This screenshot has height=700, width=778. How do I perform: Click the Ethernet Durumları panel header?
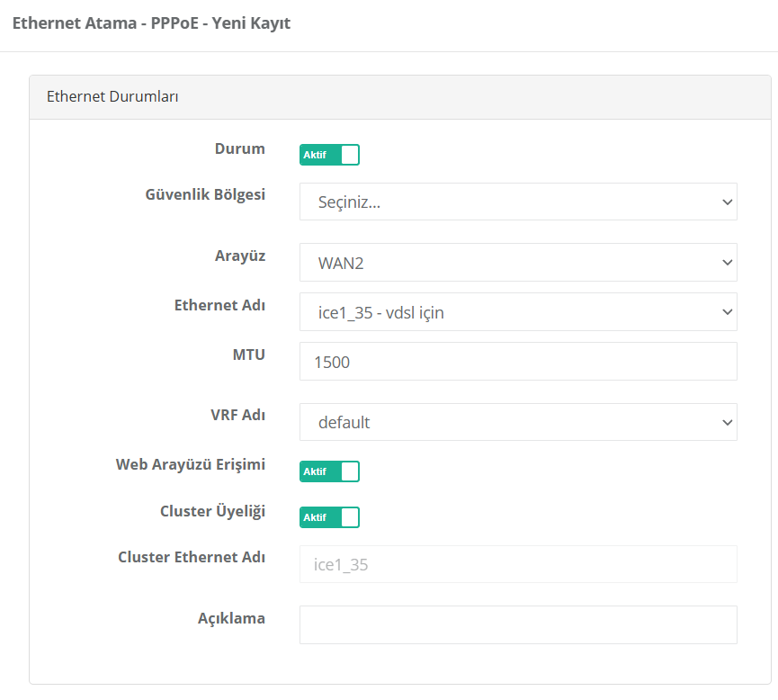pos(112,97)
